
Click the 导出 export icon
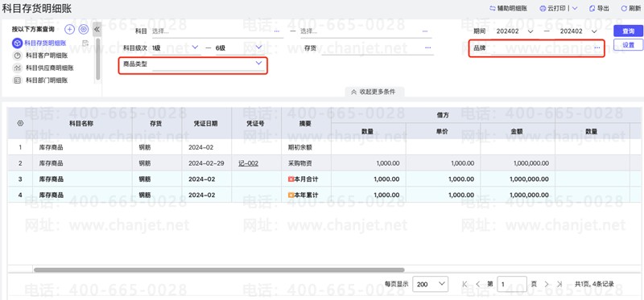click(592, 8)
